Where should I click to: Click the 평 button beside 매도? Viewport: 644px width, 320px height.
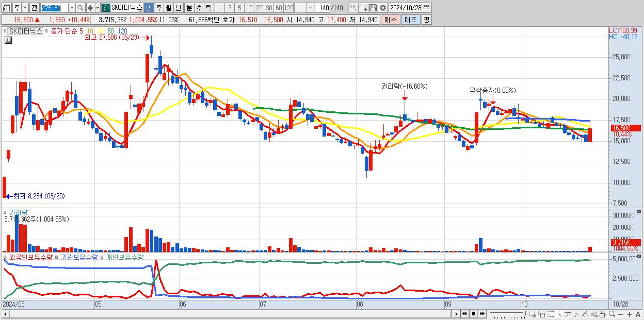click(426, 20)
